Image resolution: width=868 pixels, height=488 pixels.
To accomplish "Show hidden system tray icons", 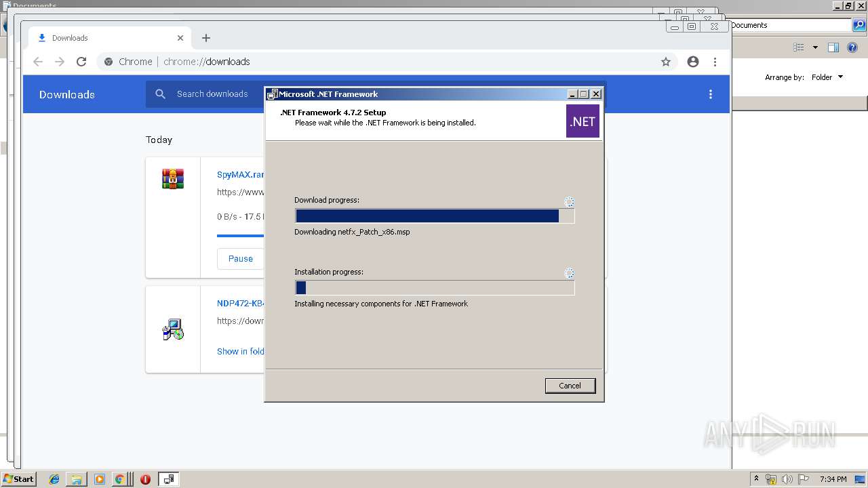I will coord(756,479).
